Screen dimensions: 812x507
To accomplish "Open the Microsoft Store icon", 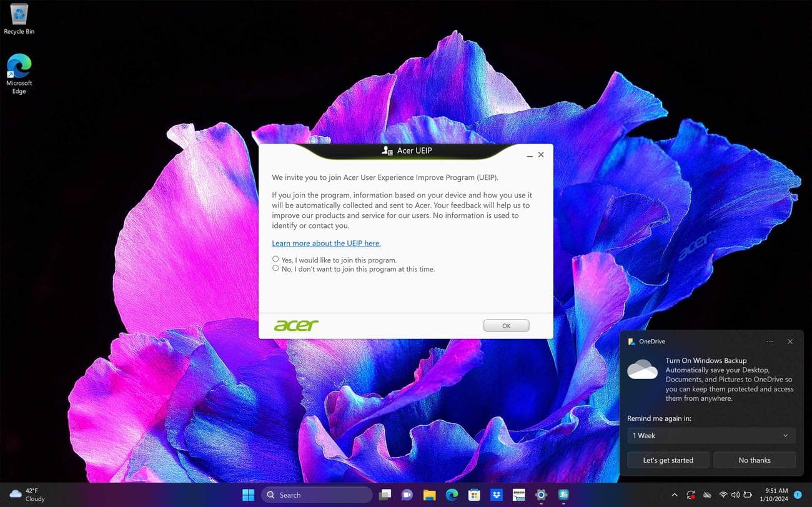I will pyautogui.click(x=473, y=495).
